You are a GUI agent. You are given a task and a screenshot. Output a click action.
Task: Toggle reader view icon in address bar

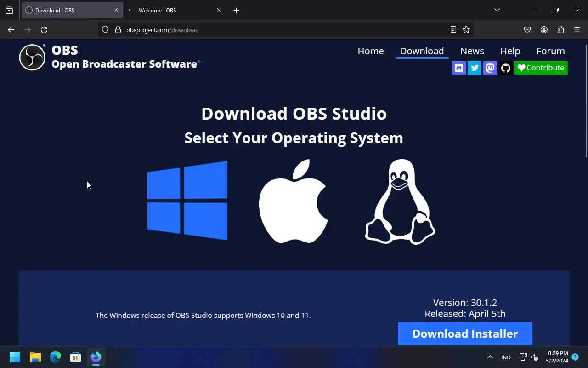(453, 30)
